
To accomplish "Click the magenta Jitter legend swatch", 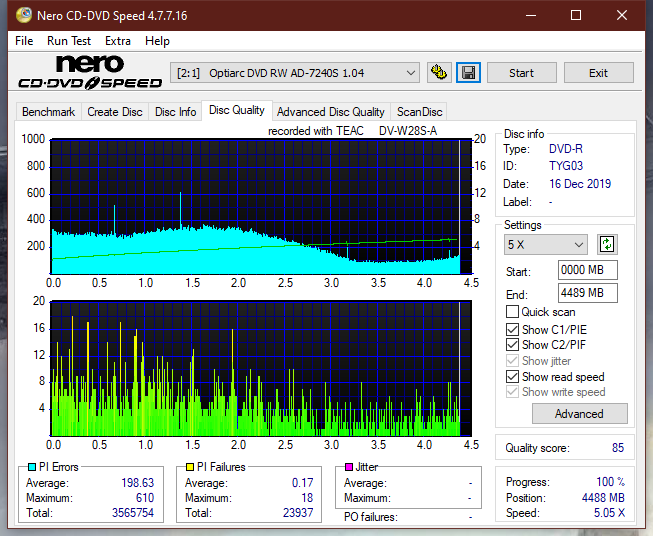I will [x=349, y=467].
